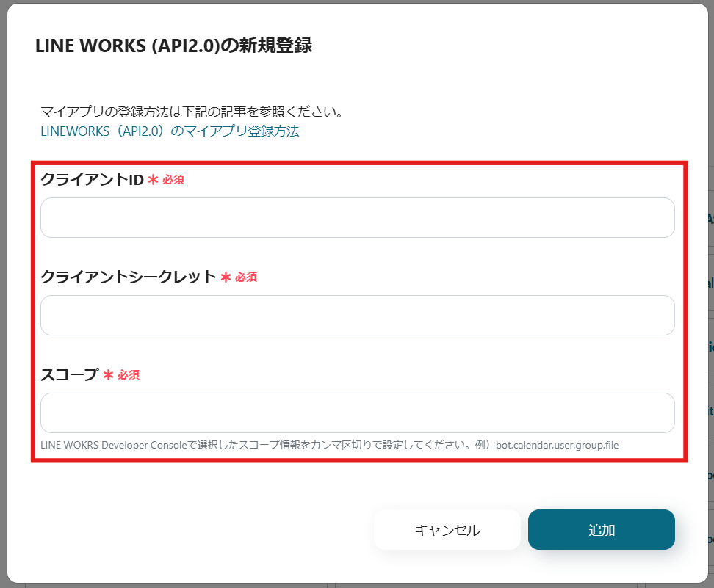
Task: Click the クライアントID input field
Action: (358, 217)
